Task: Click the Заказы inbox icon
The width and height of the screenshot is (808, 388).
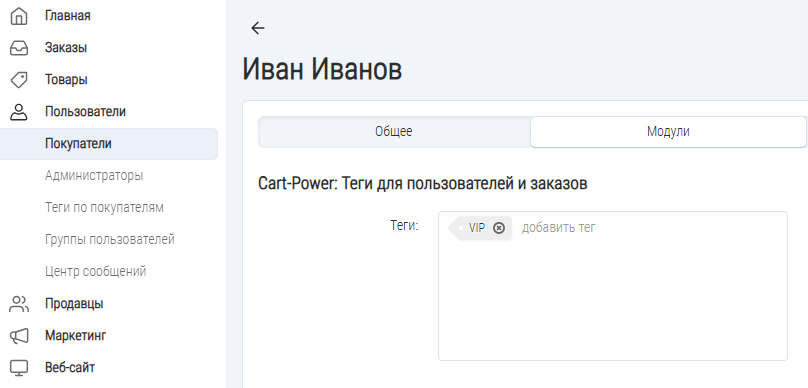Action: (x=19, y=48)
